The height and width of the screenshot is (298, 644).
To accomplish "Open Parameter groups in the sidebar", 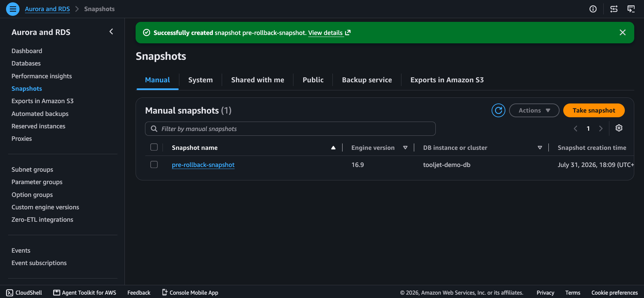I will [x=37, y=182].
